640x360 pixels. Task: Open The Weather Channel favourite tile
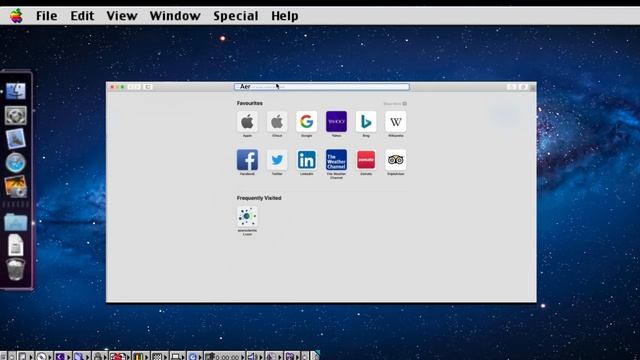tap(336, 160)
